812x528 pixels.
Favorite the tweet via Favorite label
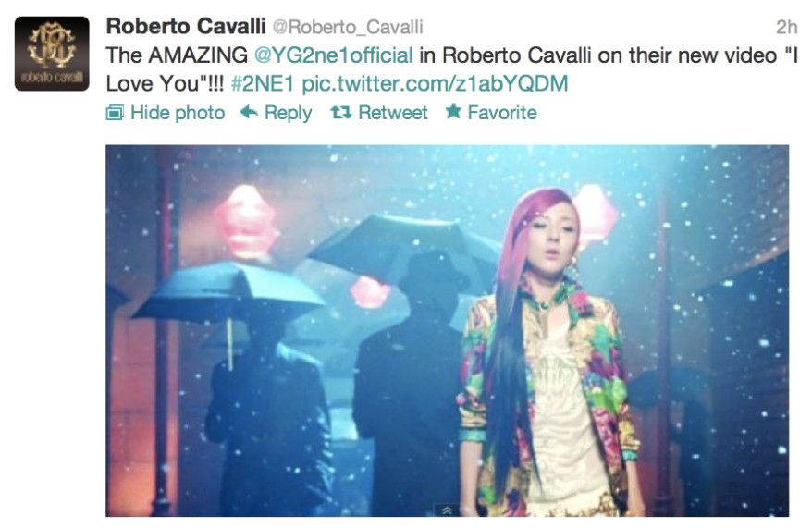click(502, 112)
